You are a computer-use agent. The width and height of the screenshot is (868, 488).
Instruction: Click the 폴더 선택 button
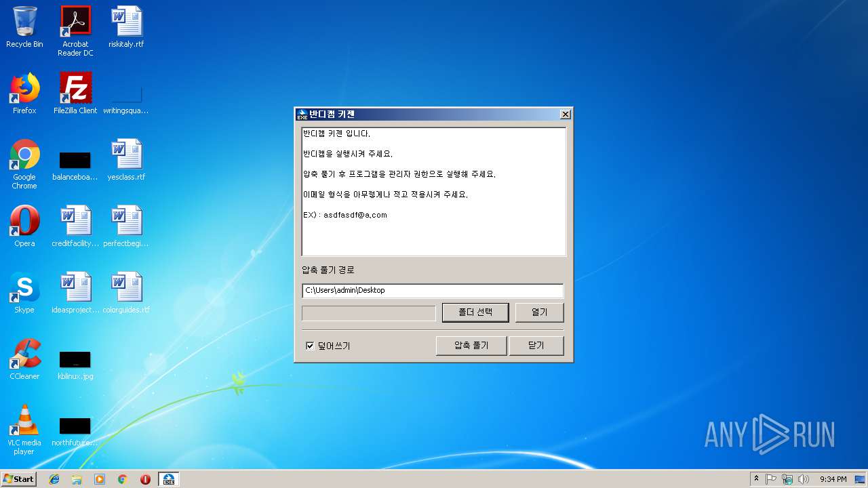pos(475,312)
